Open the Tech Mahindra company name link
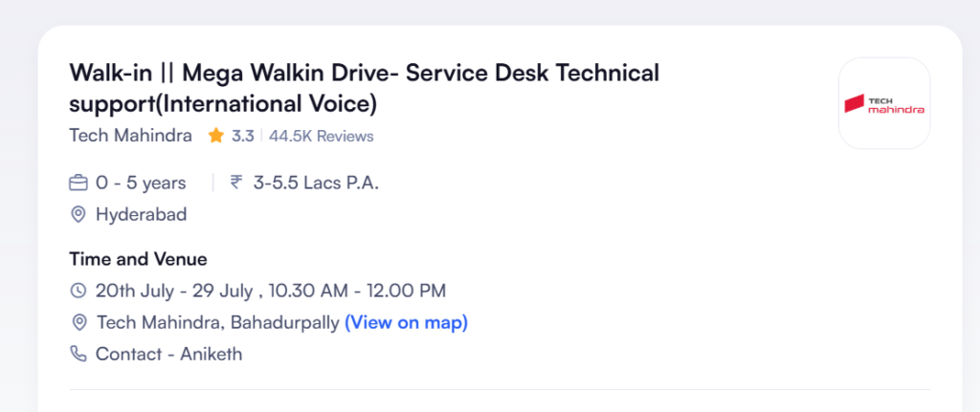The width and height of the screenshot is (980, 412). click(x=130, y=136)
